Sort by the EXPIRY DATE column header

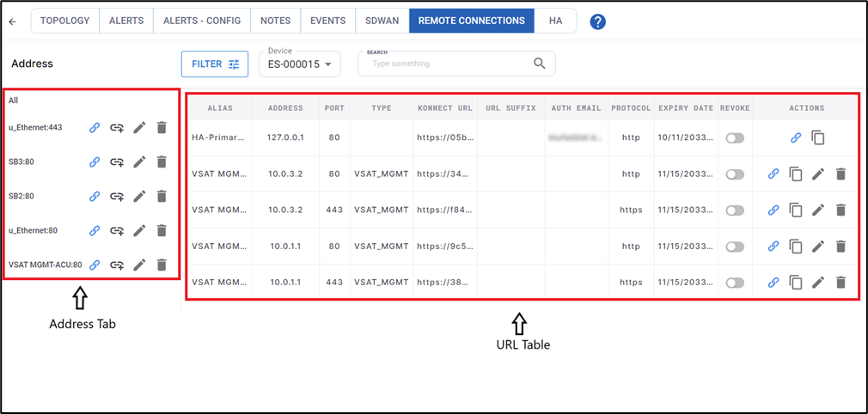point(686,108)
